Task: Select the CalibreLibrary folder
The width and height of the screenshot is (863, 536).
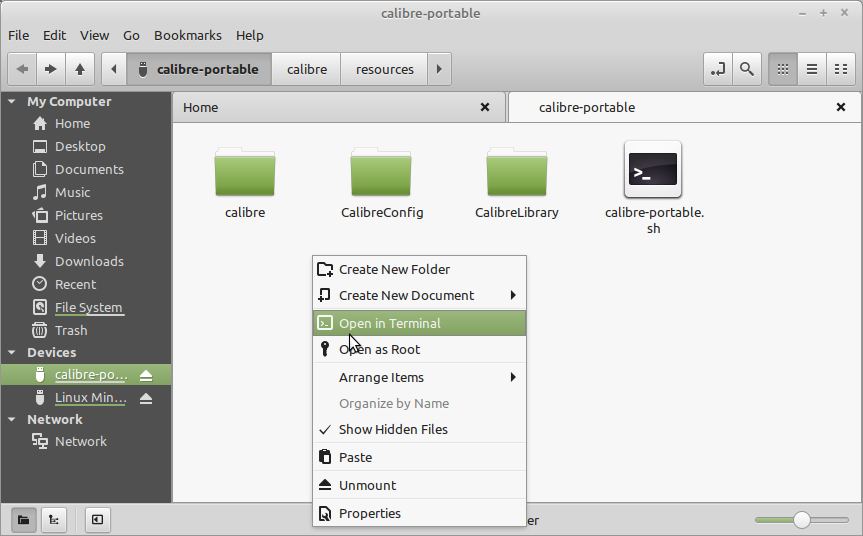Action: pos(517,172)
